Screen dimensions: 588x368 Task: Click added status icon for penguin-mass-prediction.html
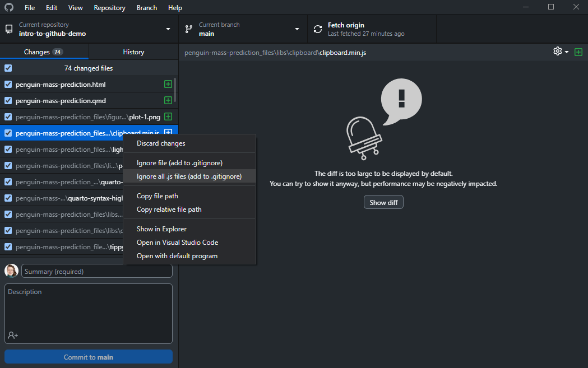pos(168,85)
